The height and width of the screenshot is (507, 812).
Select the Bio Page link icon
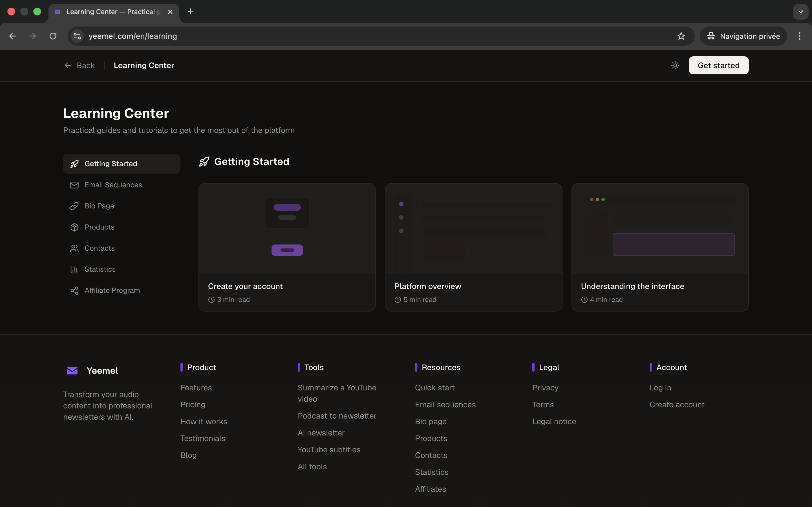(x=74, y=206)
